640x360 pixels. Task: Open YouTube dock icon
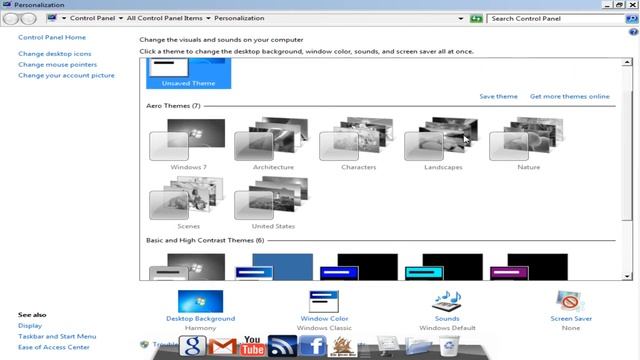(x=252, y=346)
